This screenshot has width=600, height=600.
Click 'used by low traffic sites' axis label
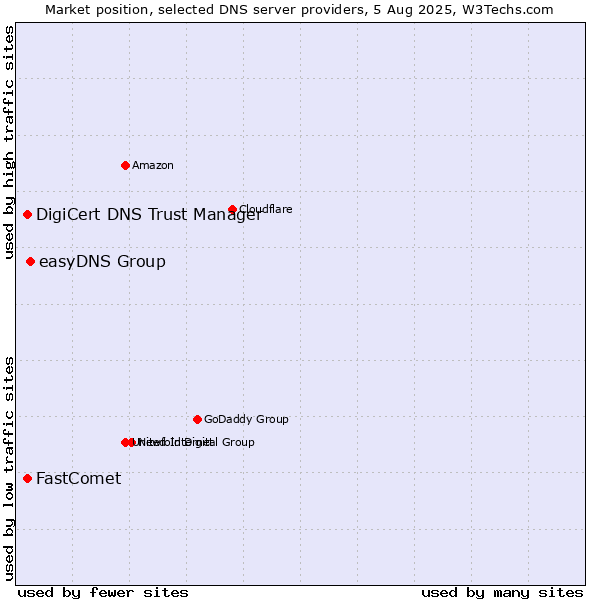tap(8, 469)
